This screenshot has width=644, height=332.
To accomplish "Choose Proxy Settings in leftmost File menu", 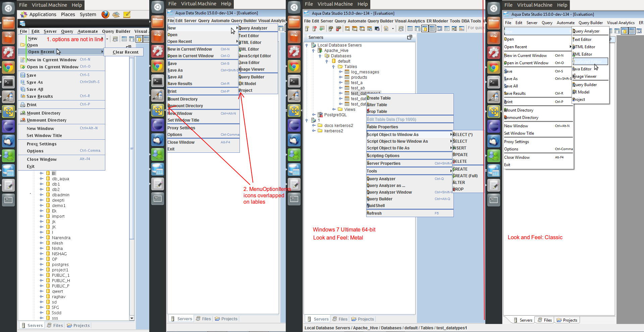I will tap(62, 144).
